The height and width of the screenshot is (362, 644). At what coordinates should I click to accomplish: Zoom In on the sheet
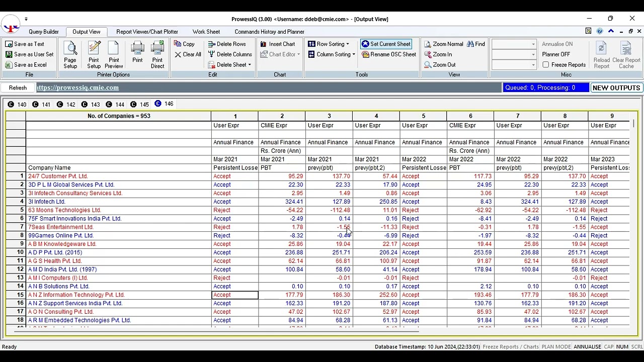pyautogui.click(x=438, y=54)
